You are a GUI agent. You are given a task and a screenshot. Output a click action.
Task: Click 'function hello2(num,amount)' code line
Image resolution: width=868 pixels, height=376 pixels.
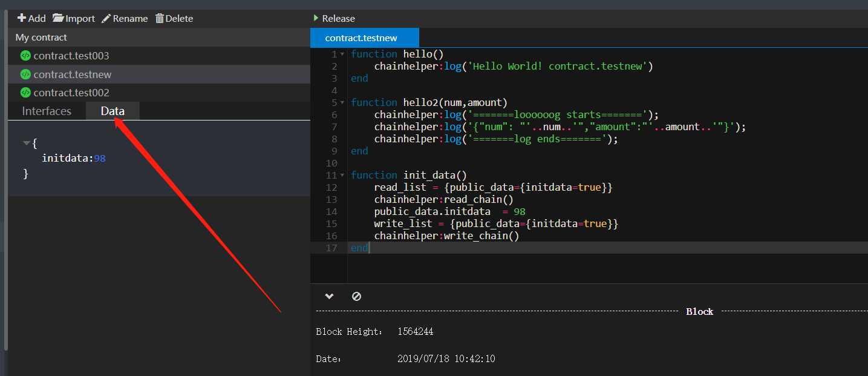429,103
